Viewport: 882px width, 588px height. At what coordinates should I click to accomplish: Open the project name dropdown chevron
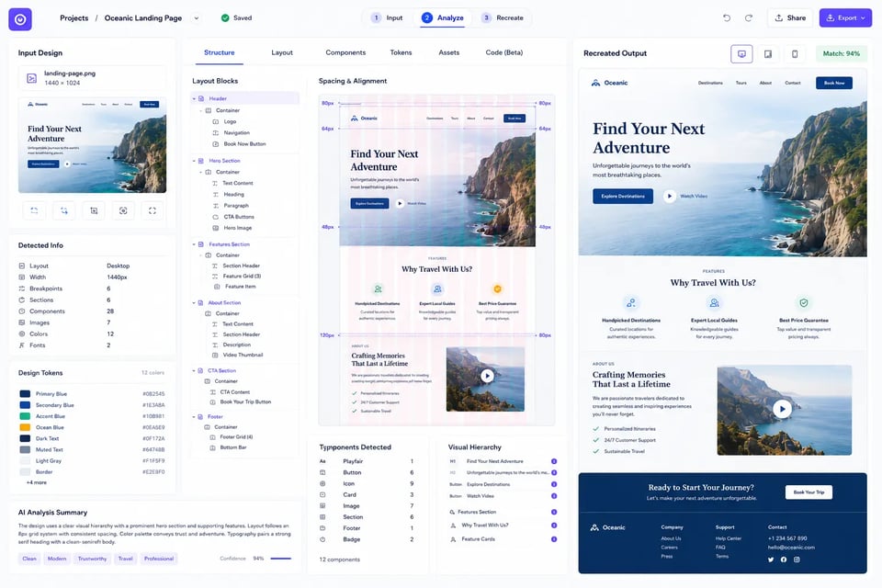pyautogui.click(x=197, y=18)
